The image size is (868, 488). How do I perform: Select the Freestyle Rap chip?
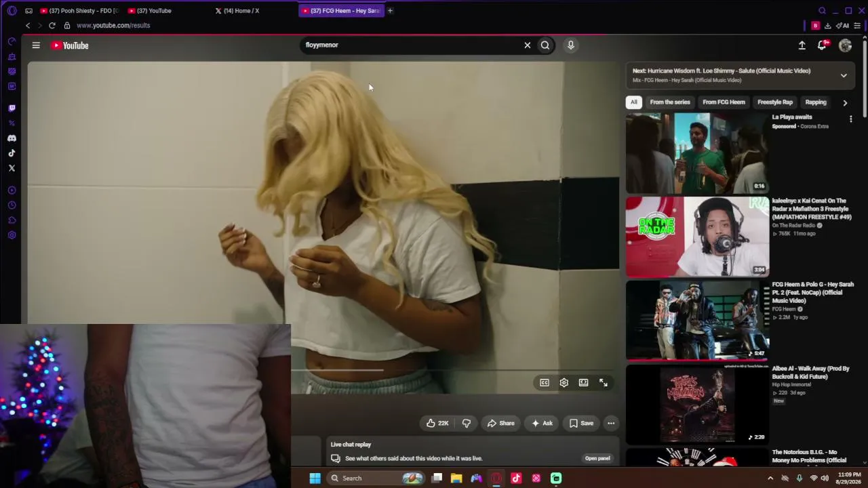[775, 102]
